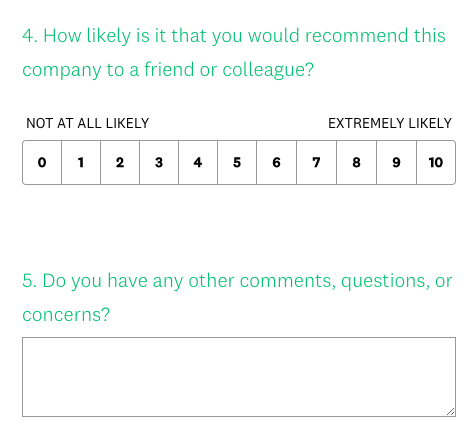473x448 pixels.
Task: Select rating 8 on the recommend scale
Action: coord(357,162)
